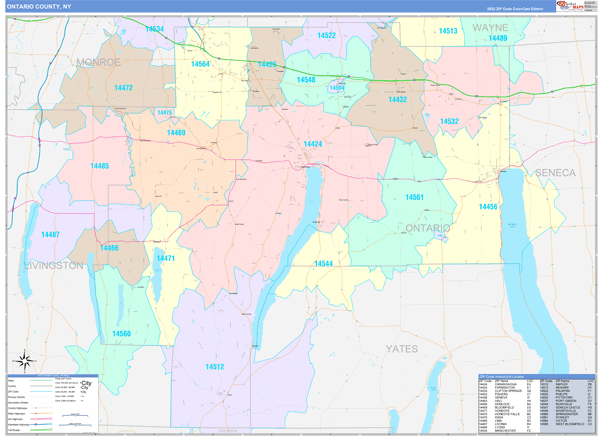
Task: Click the ZIP code 14487 label
Action: [x=50, y=234]
